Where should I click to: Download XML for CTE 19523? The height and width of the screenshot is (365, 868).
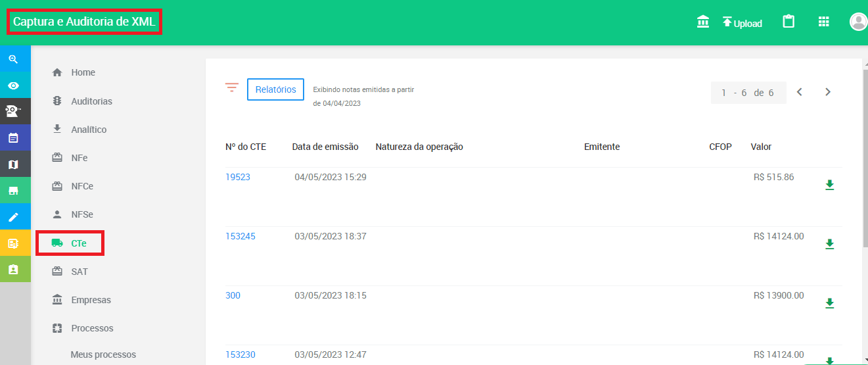point(829,185)
